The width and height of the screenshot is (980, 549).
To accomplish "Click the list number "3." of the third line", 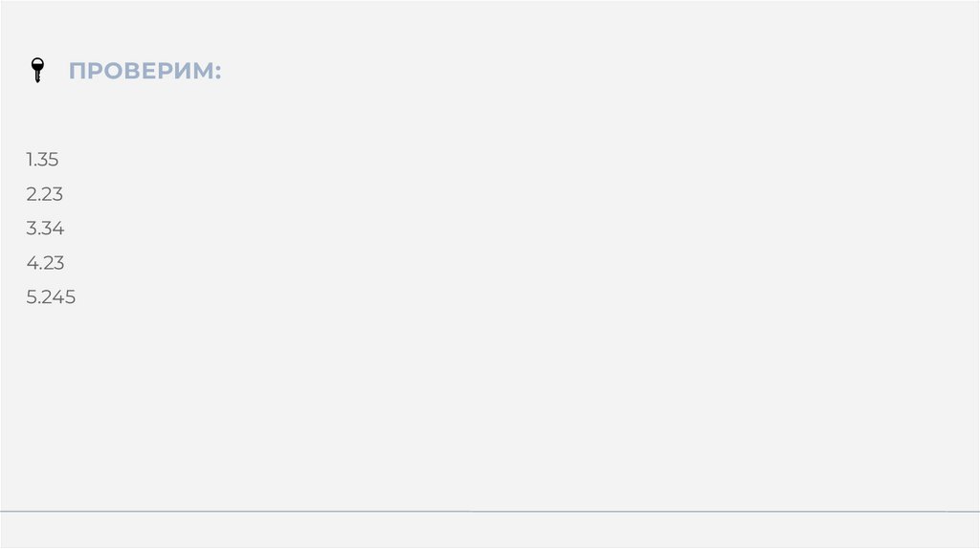I will pos(33,229).
